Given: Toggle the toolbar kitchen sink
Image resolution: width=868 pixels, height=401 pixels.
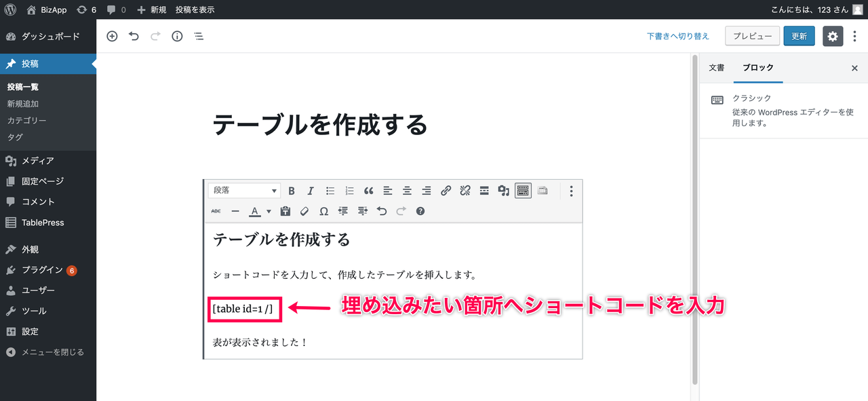Looking at the screenshot, I should click(523, 191).
